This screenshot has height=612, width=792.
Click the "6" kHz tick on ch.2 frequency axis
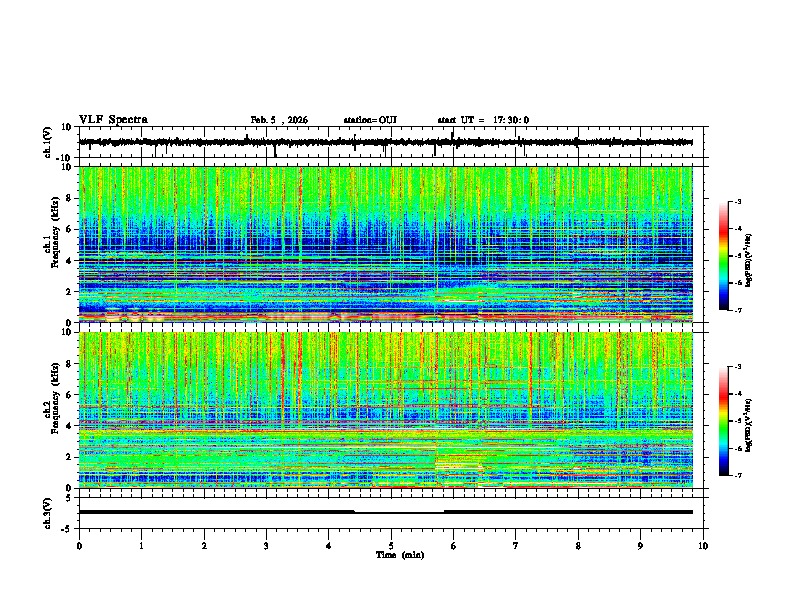[x=70, y=395]
